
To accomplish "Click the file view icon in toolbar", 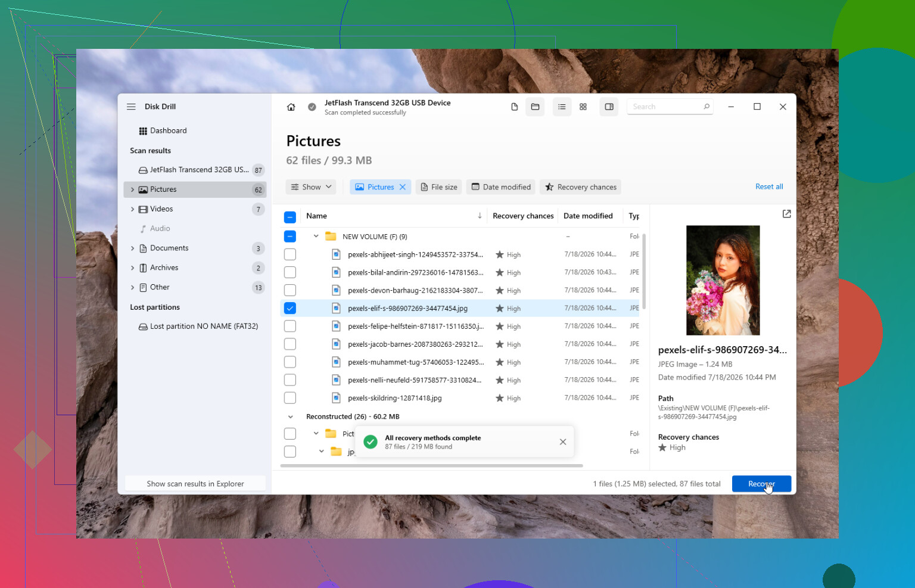I will pos(515,107).
